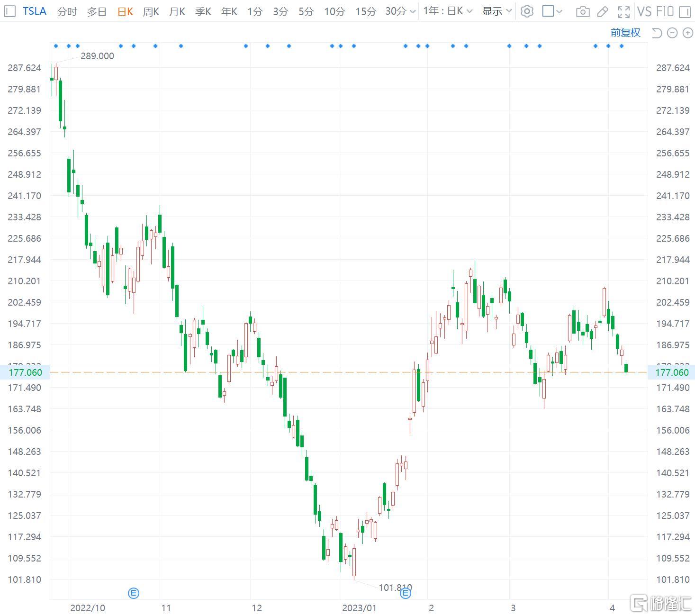695x616 pixels.
Task: Zoom out chart with minus icon
Action: 672,33
